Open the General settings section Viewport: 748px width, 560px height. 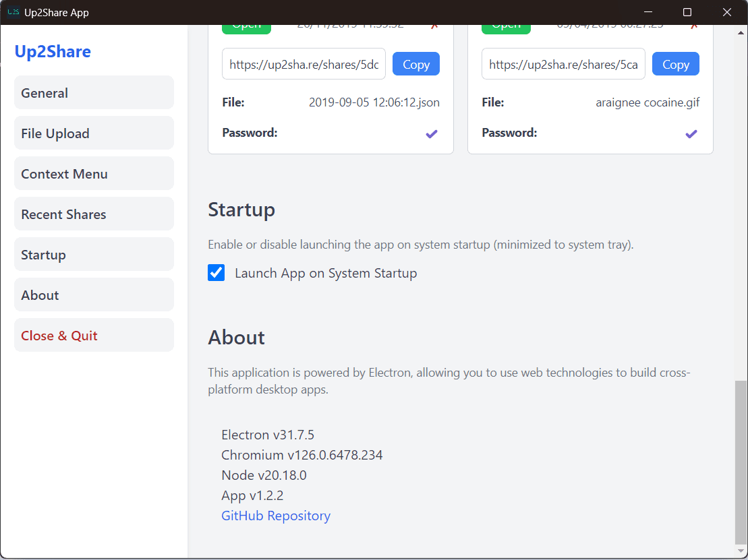(94, 92)
